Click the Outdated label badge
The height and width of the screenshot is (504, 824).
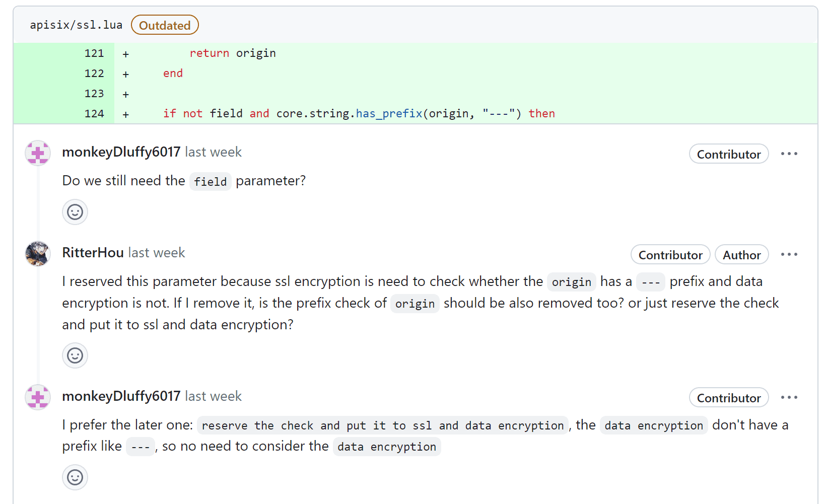click(x=165, y=25)
